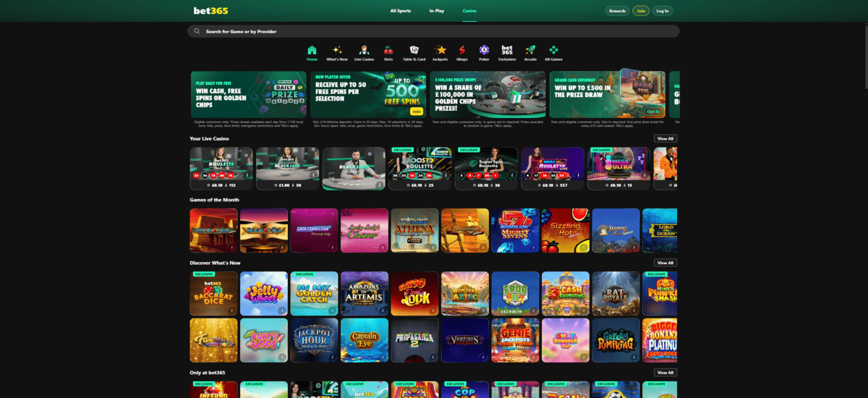
Task: Show info for Rat Royale game
Action: [x=634, y=310]
